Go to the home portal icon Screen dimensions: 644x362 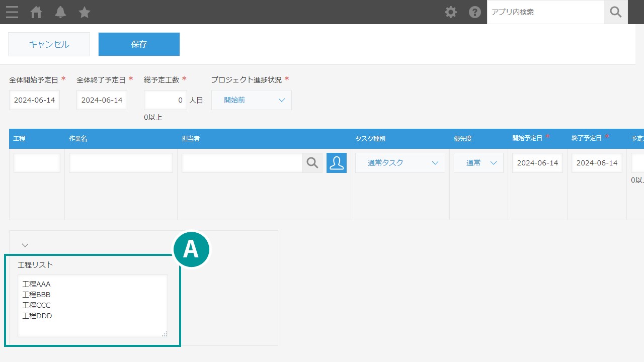(36, 12)
